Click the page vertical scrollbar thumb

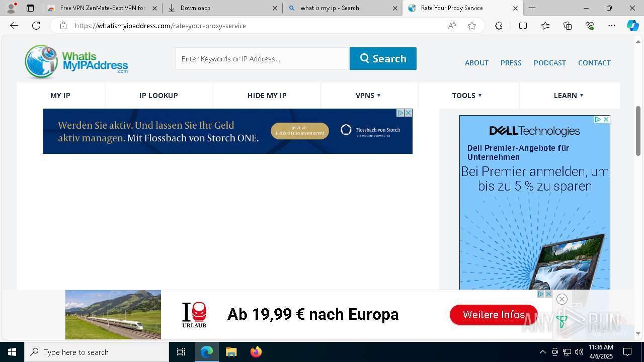[638, 131]
